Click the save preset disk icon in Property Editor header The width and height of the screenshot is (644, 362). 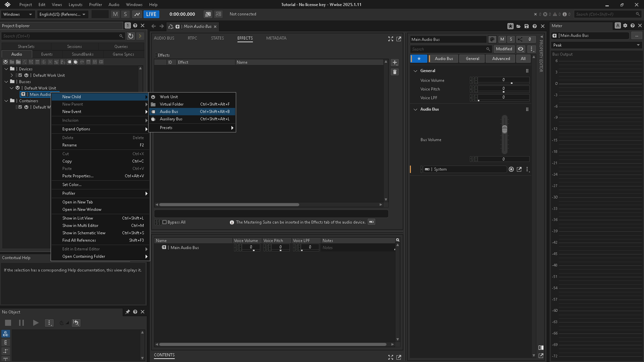pos(526,26)
